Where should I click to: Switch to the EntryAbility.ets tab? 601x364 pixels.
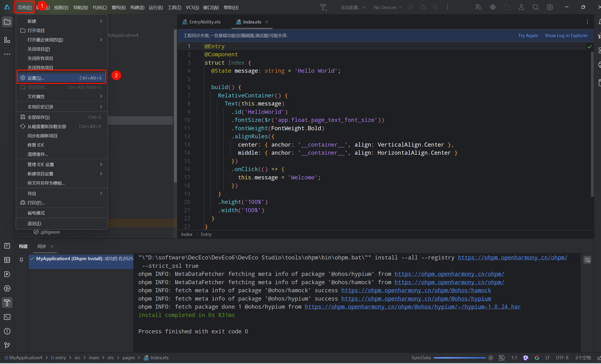204,22
